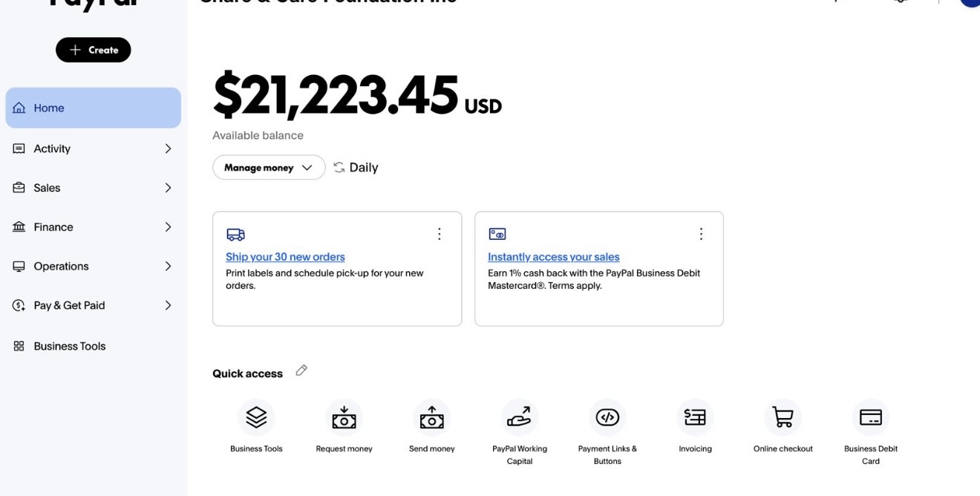
Task: Click the Business Tools grid icon
Action: (19, 346)
